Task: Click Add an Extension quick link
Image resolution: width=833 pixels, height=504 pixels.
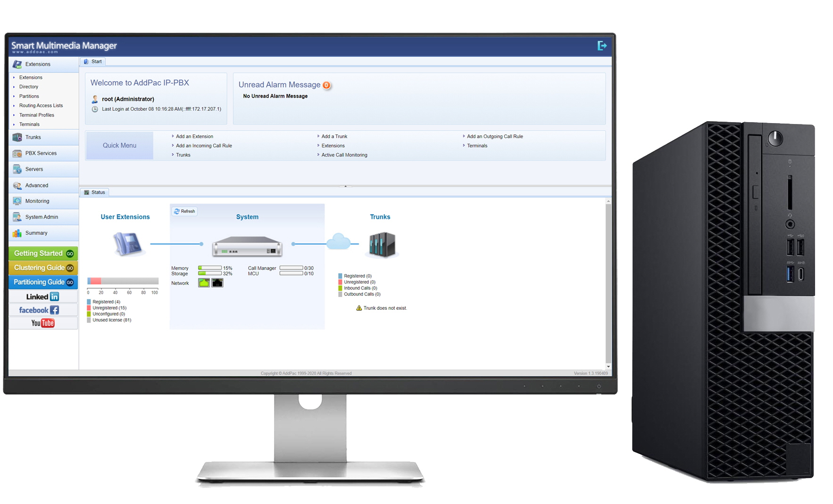Action: (194, 136)
